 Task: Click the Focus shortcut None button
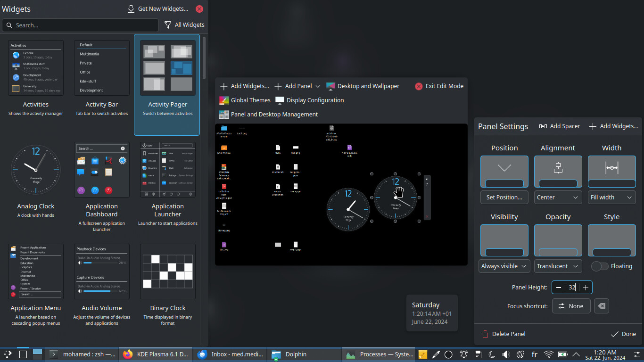click(571, 306)
